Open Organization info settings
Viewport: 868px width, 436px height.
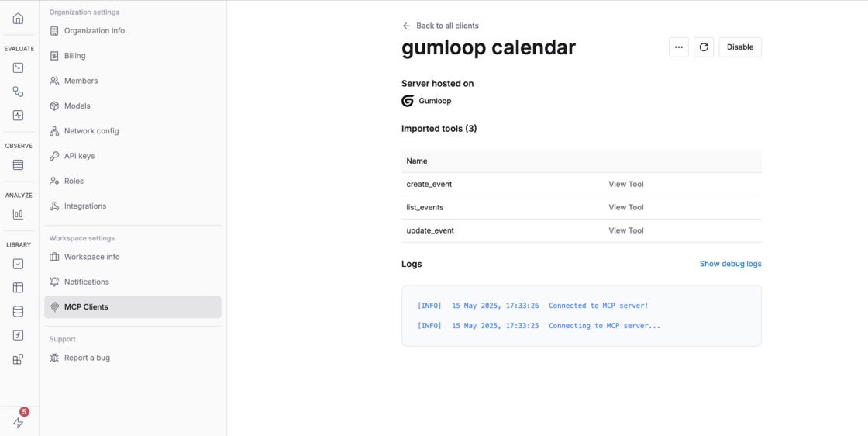pyautogui.click(x=133, y=30)
